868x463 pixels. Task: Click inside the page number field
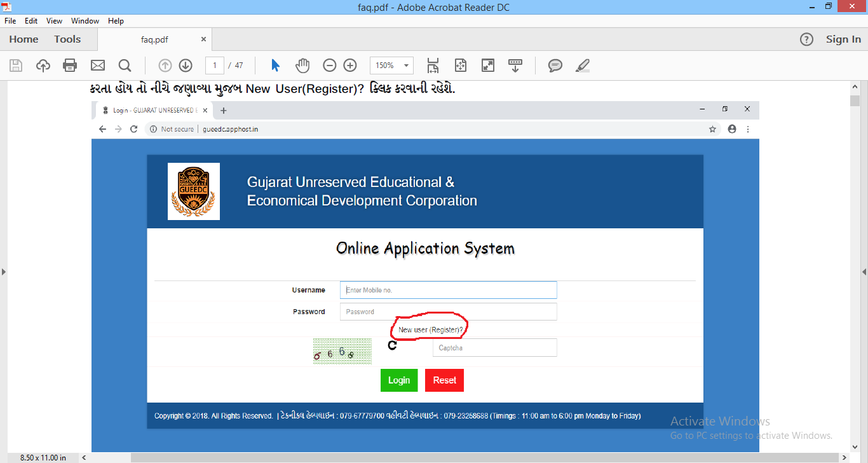click(214, 65)
